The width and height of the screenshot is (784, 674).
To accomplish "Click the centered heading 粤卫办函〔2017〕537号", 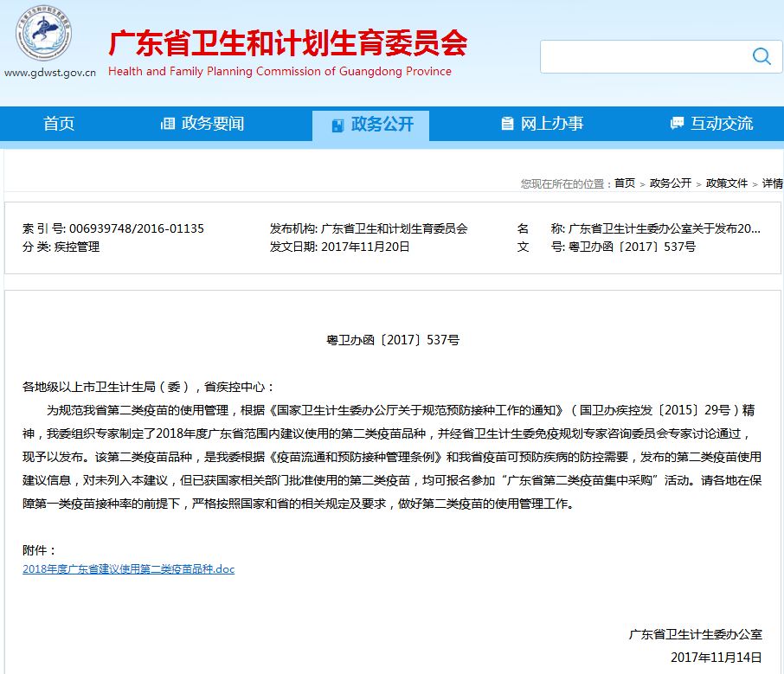I will click(x=393, y=340).
